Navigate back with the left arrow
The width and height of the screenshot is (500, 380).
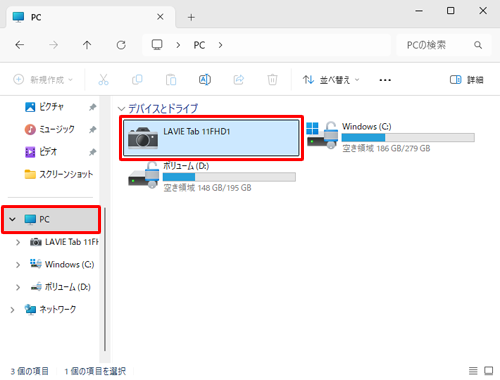(x=20, y=45)
